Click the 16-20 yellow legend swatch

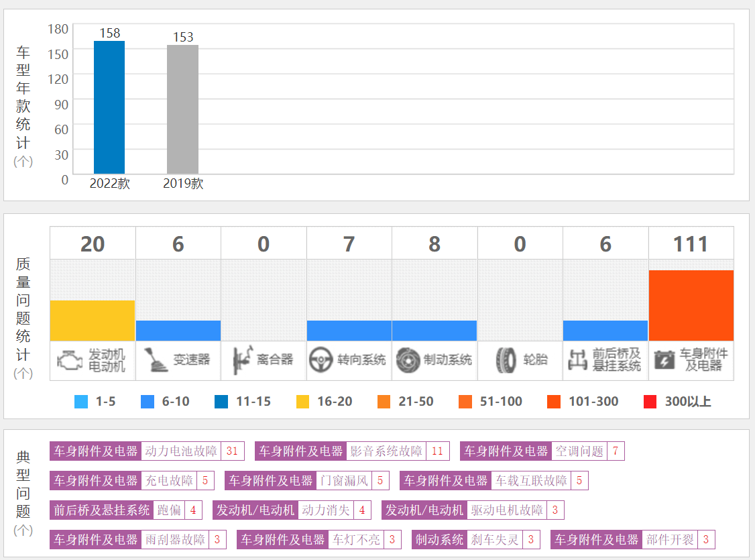[303, 402]
